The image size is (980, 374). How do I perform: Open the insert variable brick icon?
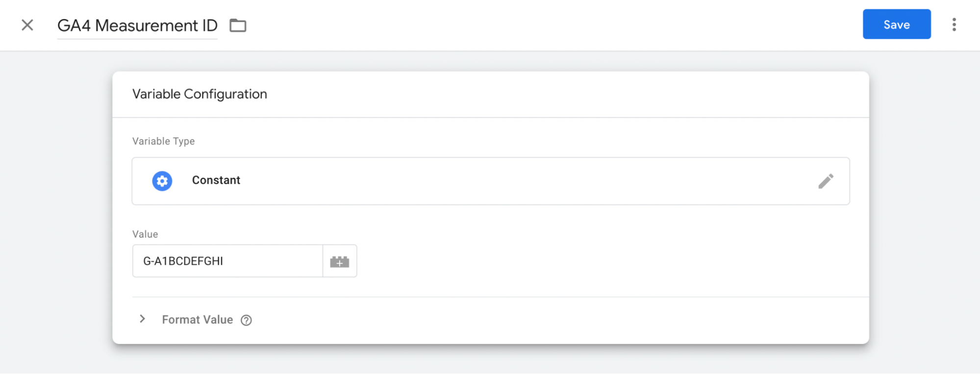[x=339, y=261]
